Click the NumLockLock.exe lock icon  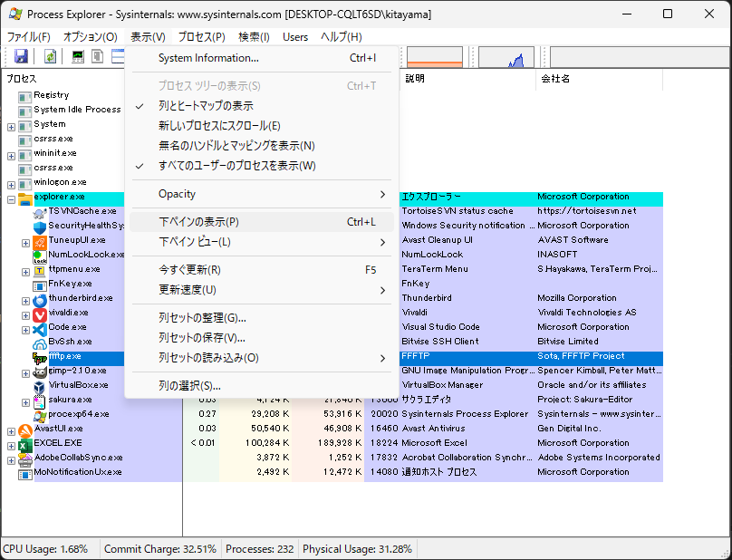40,256
